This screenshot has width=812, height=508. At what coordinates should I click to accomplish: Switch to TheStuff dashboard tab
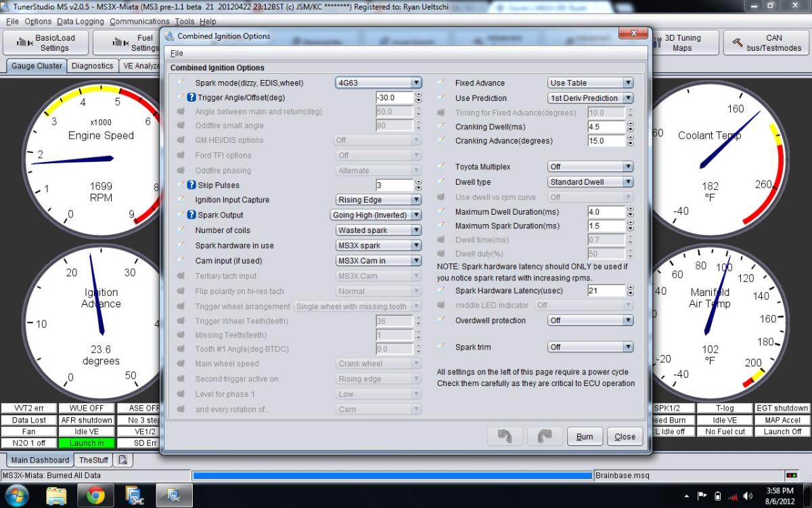93,460
